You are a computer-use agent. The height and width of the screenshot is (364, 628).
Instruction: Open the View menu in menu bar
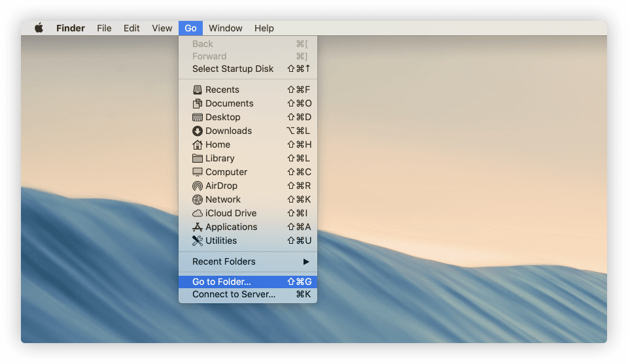point(162,28)
